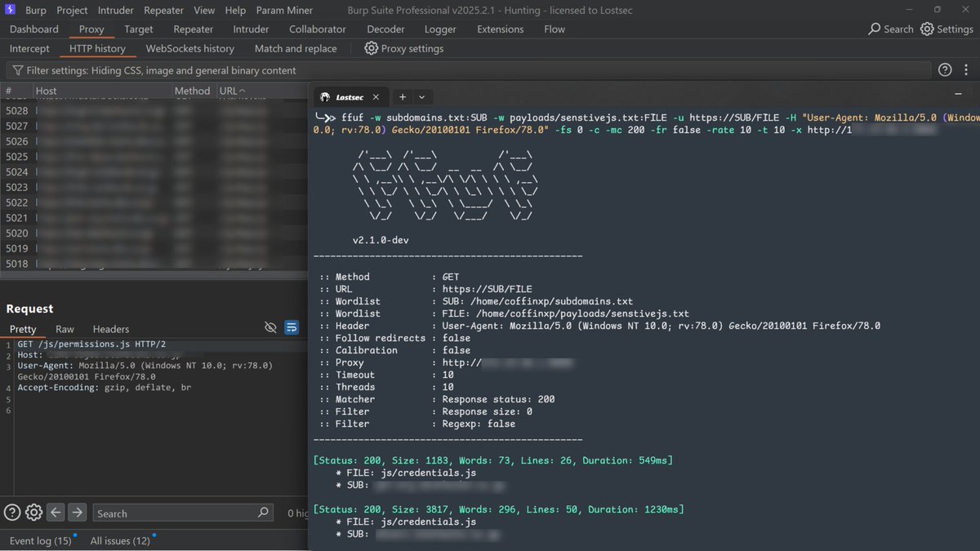Image resolution: width=980 pixels, height=551 pixels.
Task: Open the Intruder menu in menu bar
Action: pos(115,11)
